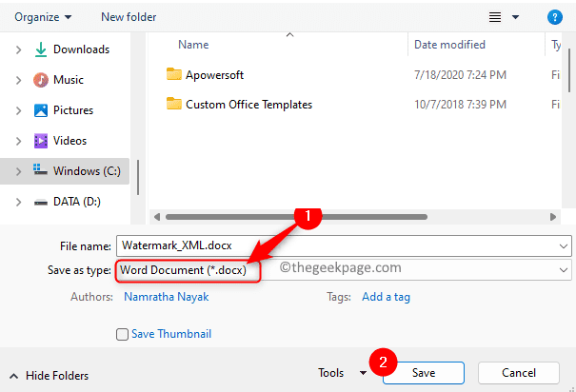Click the DATA (D:) drive icon

point(40,202)
